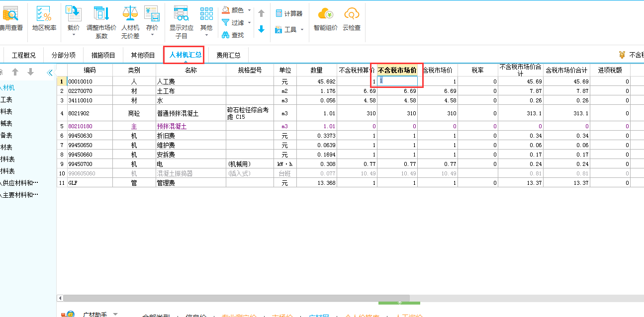Open the 工具 tools menu

pos(286,30)
